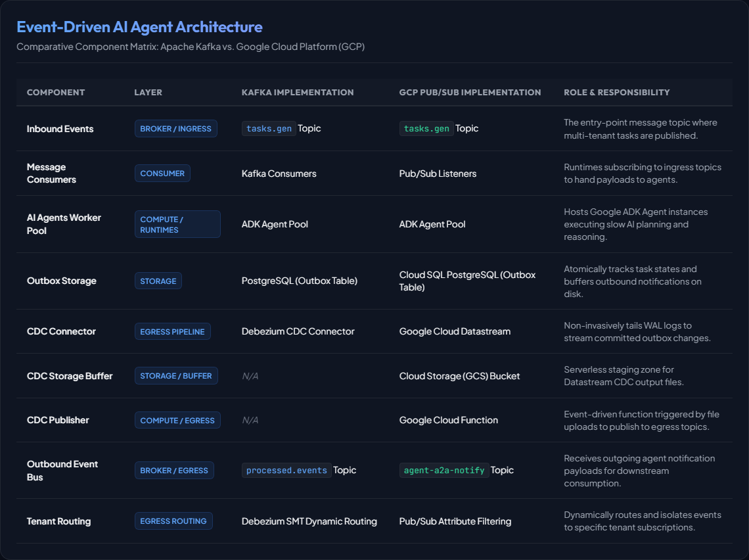Select the 'Hosts Google ADK Agent instances' description
Screen dimensions: 749x560
(x=636, y=224)
